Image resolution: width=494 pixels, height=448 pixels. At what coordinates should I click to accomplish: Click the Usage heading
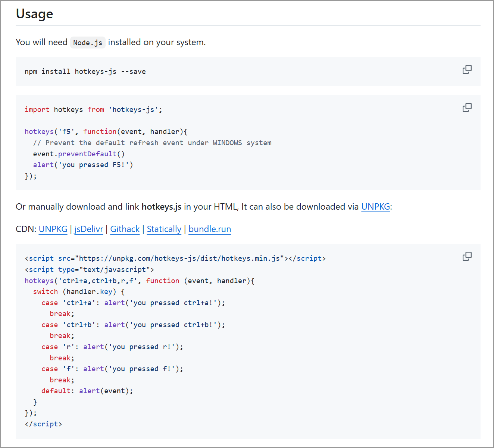click(34, 14)
